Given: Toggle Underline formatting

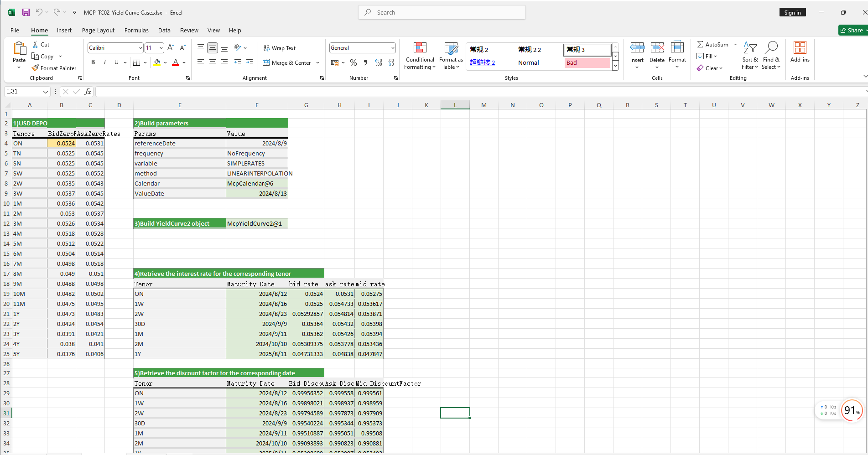Looking at the screenshot, I should tap(116, 62).
